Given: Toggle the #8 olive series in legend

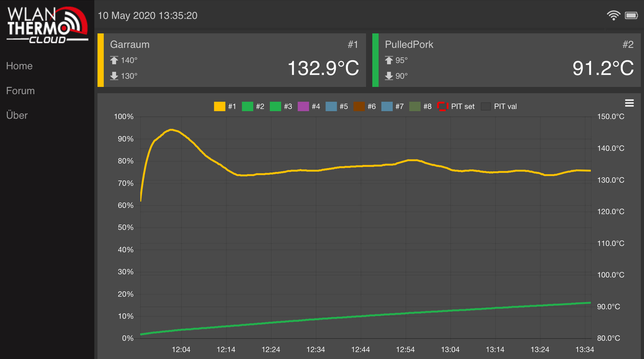Looking at the screenshot, I should tap(420, 107).
